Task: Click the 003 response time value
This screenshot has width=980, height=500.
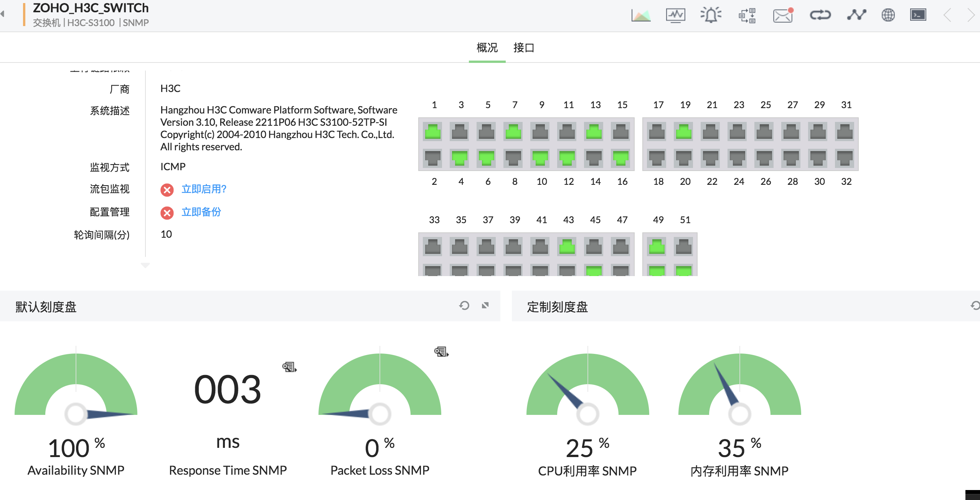Action: tap(228, 390)
